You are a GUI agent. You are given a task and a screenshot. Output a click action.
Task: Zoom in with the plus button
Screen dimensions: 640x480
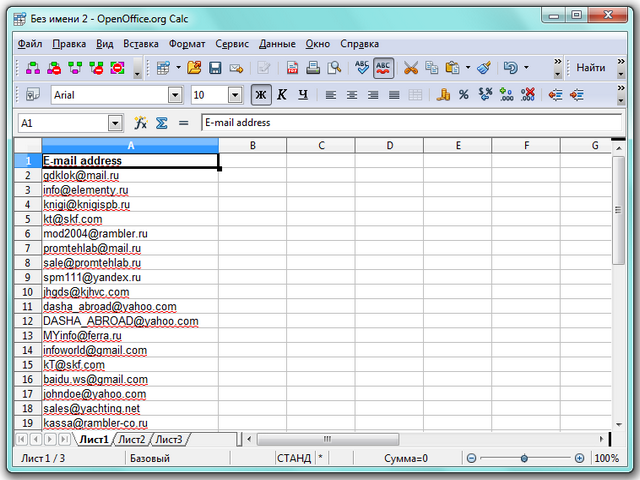coord(579,458)
